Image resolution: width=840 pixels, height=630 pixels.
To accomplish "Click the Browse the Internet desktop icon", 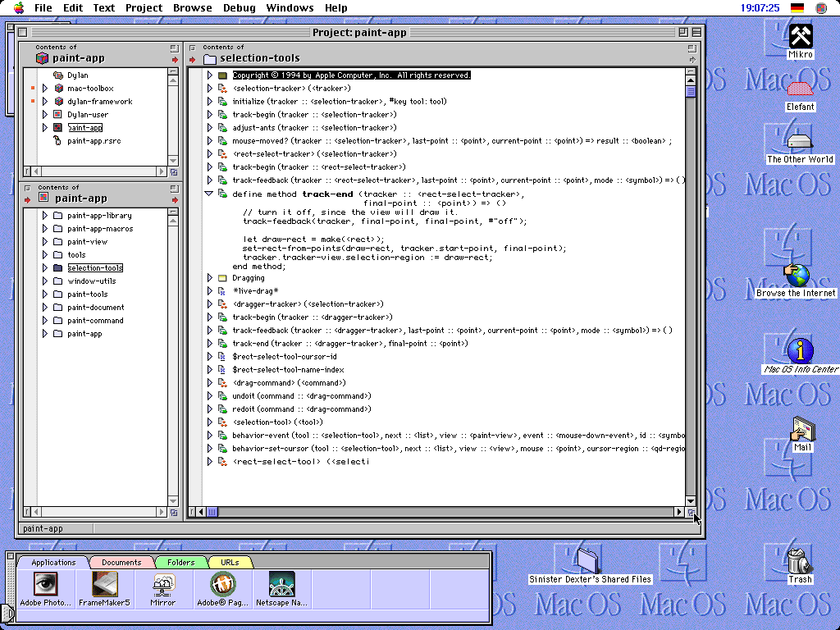I will tap(796, 276).
